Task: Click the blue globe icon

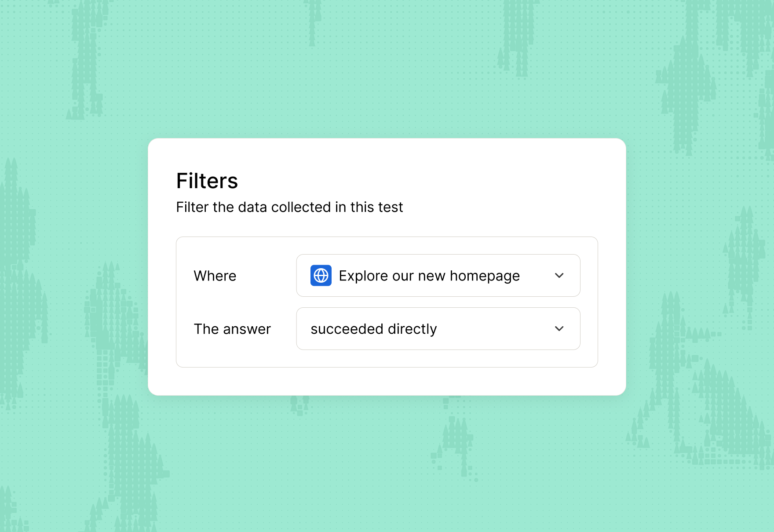Action: click(x=321, y=276)
